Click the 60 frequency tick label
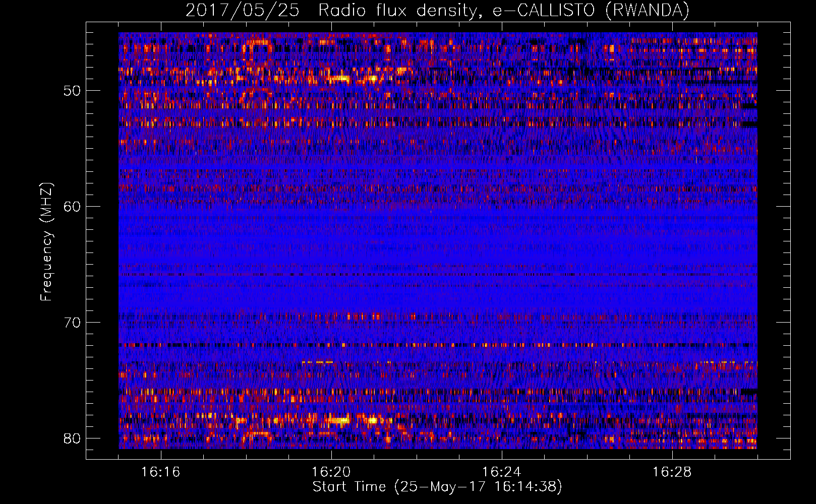 72,207
